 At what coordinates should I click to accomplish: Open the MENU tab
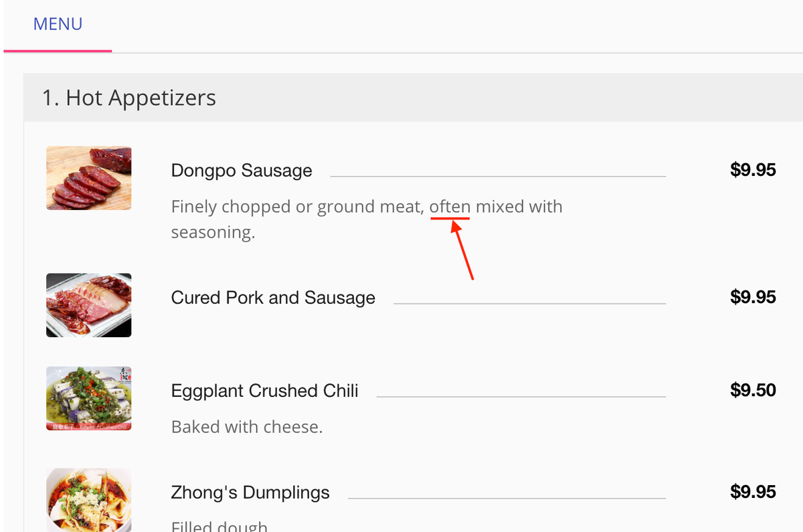58,24
